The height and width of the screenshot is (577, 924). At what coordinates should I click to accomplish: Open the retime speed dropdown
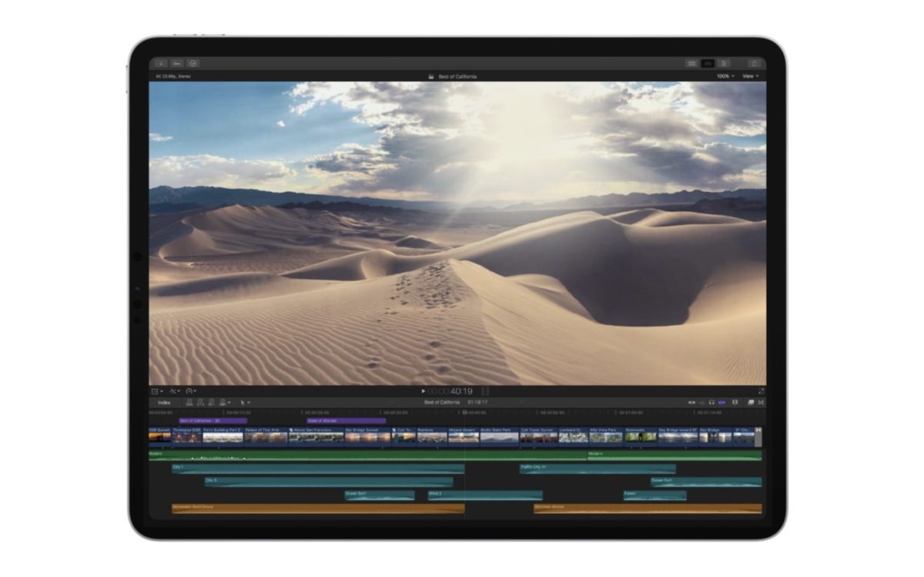(191, 391)
